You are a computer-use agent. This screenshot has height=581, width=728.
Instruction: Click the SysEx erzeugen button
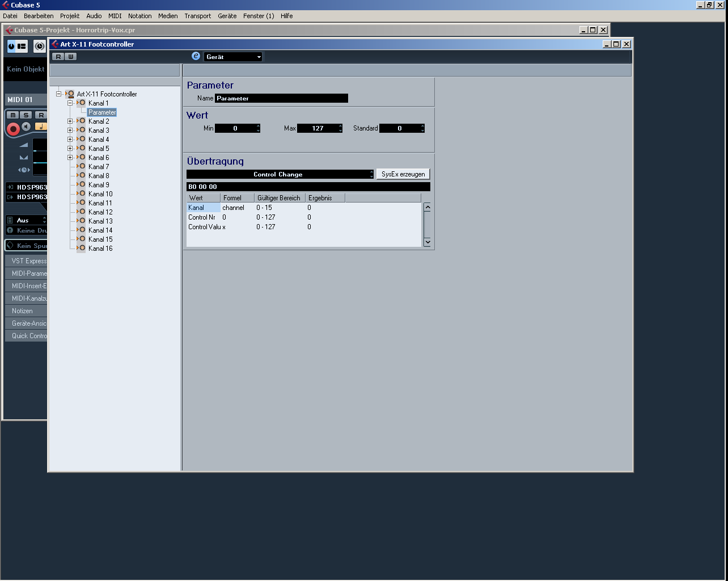(x=403, y=174)
